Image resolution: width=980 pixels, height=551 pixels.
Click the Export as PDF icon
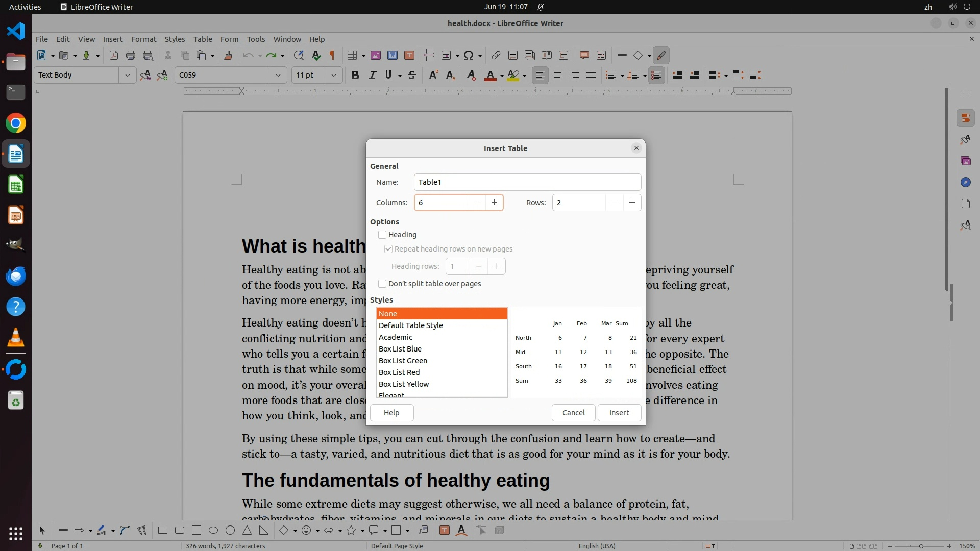coord(114,55)
